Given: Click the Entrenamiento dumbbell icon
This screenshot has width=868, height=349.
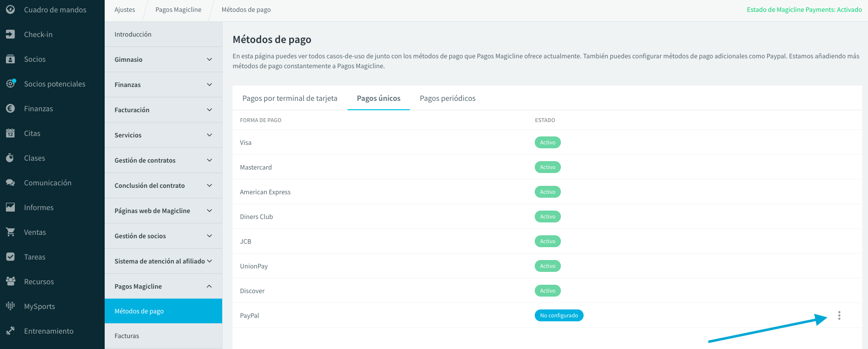Looking at the screenshot, I should [x=10, y=331].
